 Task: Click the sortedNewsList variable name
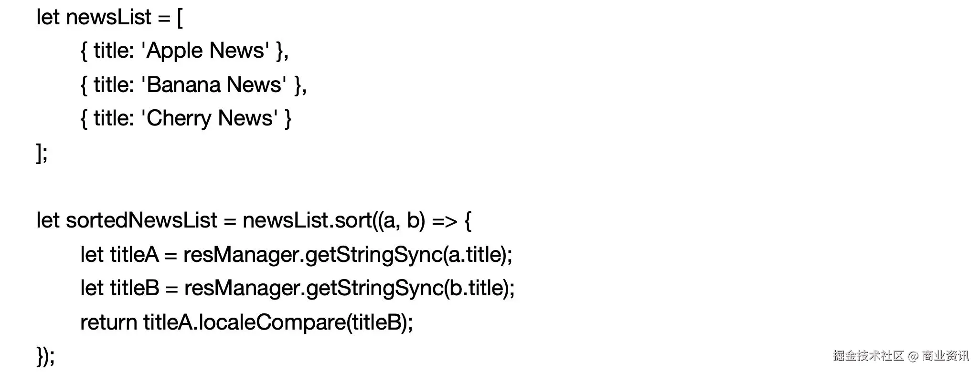point(141,220)
